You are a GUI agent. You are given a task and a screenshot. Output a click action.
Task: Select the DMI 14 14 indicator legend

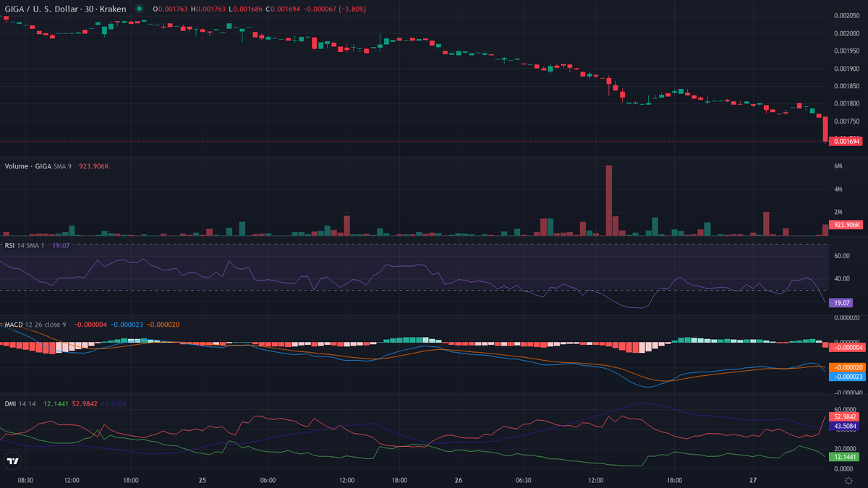[20, 403]
